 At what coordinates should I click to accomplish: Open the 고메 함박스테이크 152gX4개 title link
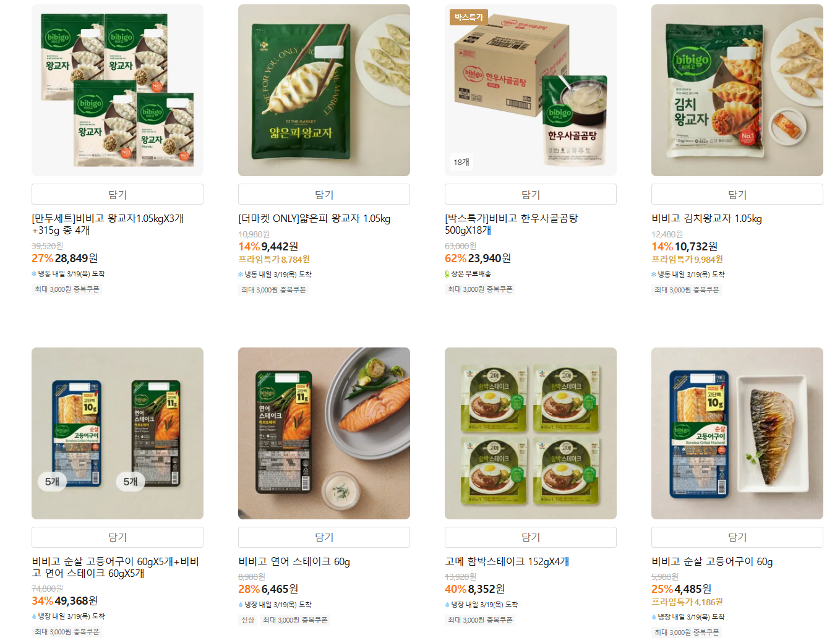pyautogui.click(x=507, y=561)
